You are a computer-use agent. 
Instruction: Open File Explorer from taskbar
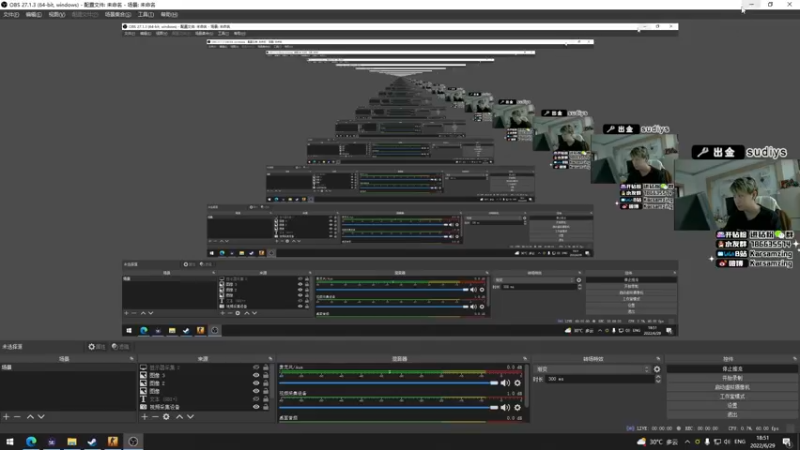[x=72, y=441]
